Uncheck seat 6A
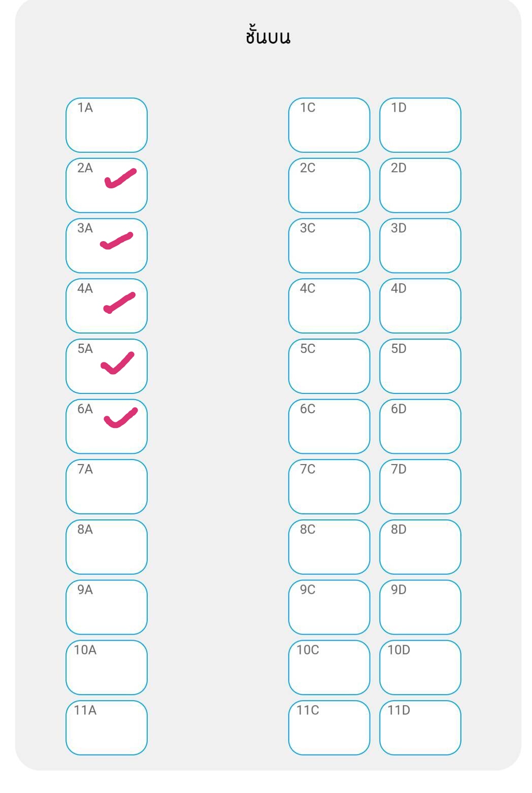The height and width of the screenshot is (793, 532). click(106, 426)
